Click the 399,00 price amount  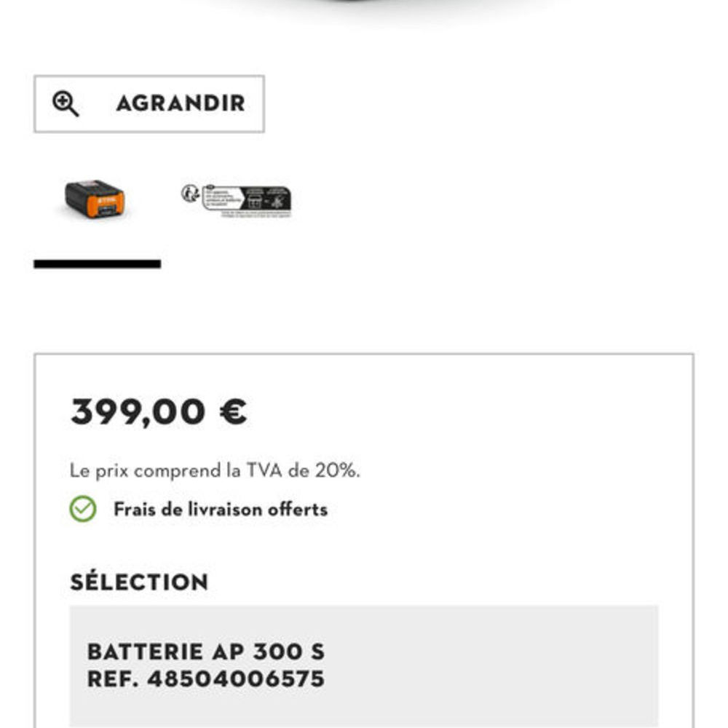[x=138, y=412]
